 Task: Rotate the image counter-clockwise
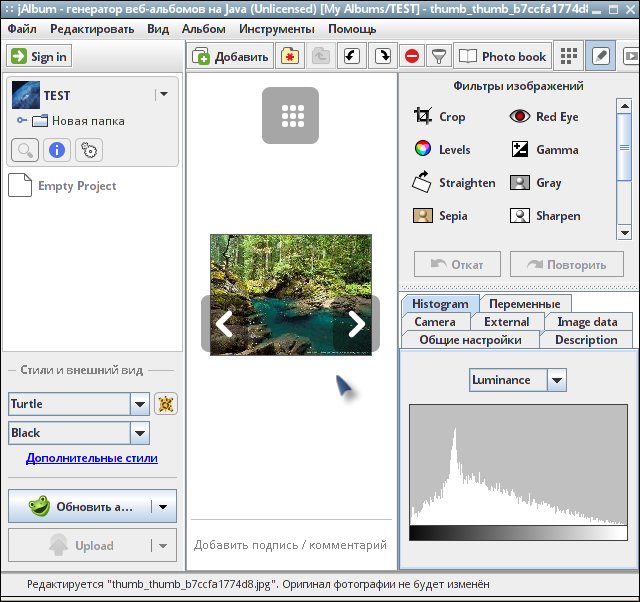click(351, 56)
